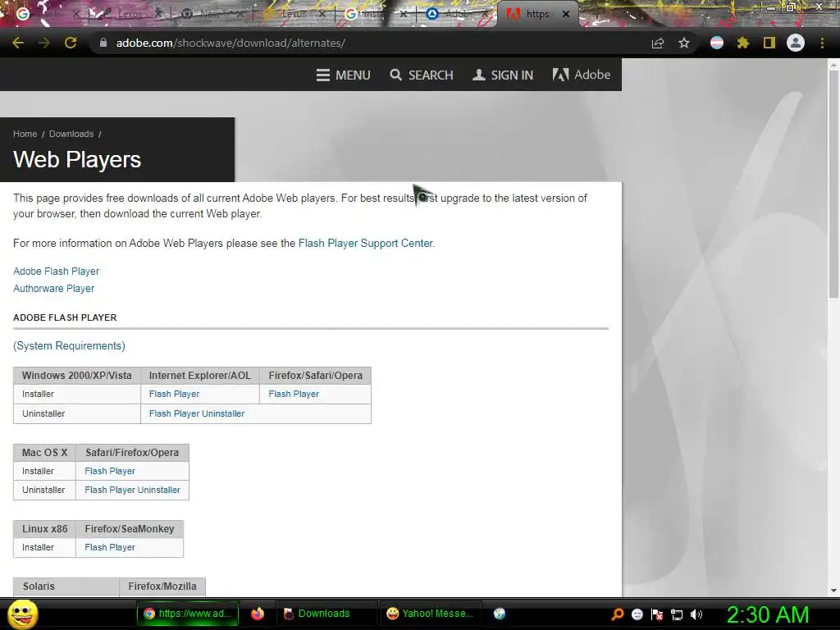Open Chrome taskbar item https://www.ad...
The height and width of the screenshot is (630, 840).
click(x=188, y=614)
